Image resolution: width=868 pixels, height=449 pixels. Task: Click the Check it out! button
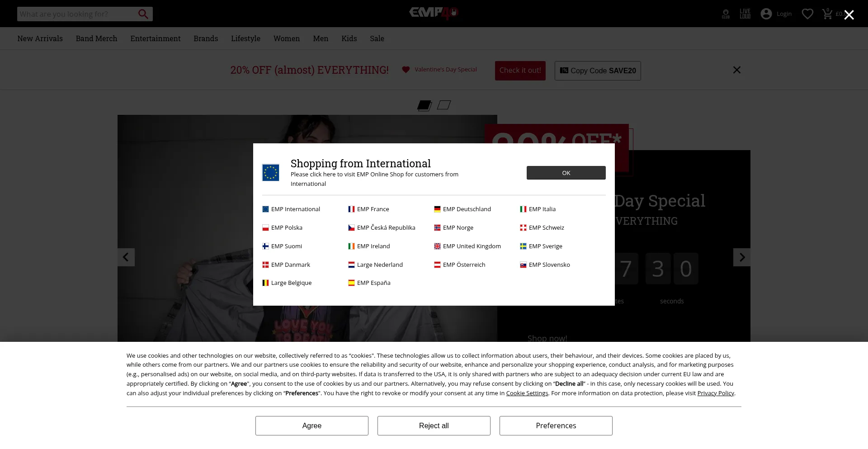[x=520, y=71]
